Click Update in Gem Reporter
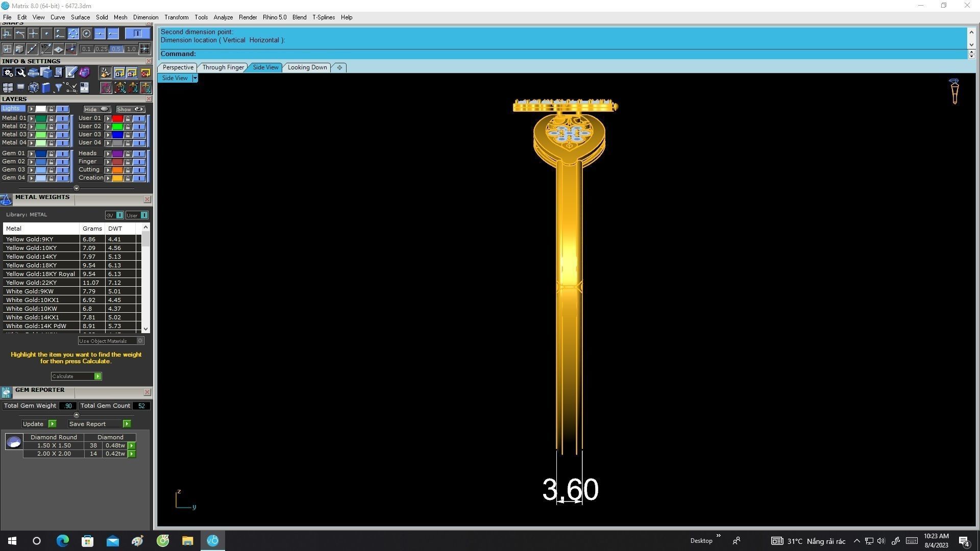 pyautogui.click(x=34, y=424)
